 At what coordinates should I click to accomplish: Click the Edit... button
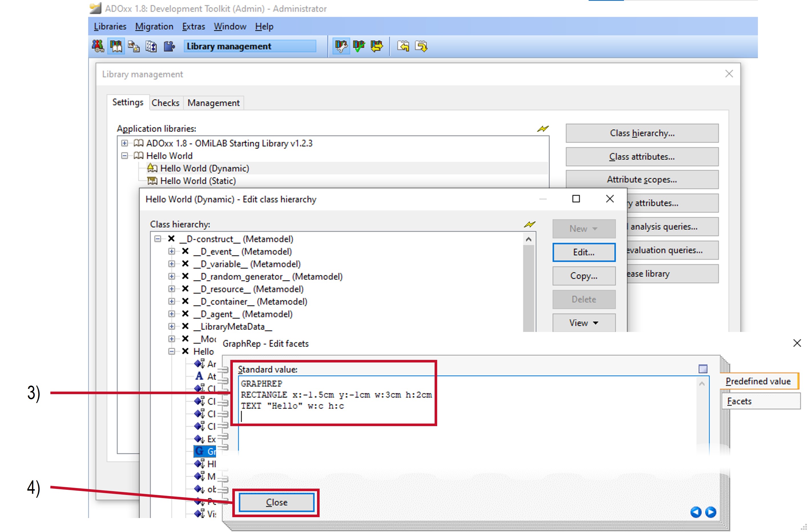[x=584, y=252]
